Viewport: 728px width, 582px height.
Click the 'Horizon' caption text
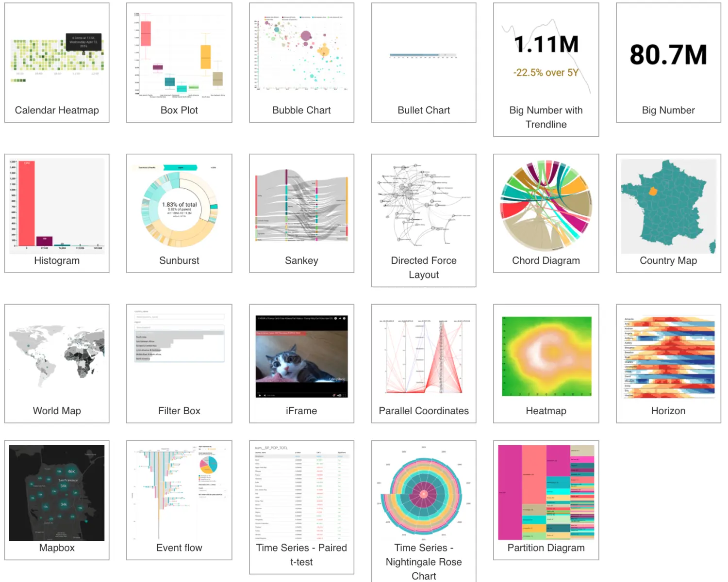668,411
